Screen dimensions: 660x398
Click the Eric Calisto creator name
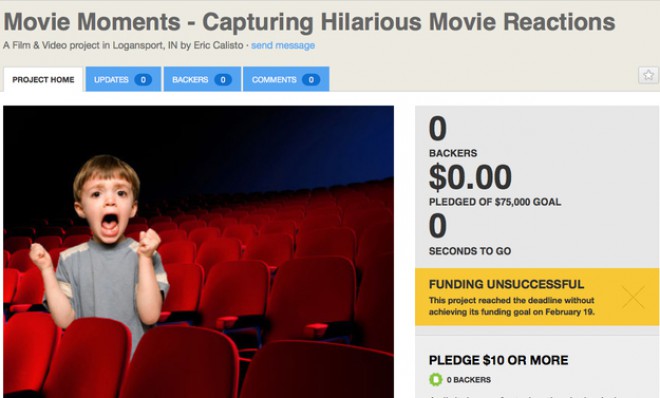pyautogui.click(x=218, y=45)
